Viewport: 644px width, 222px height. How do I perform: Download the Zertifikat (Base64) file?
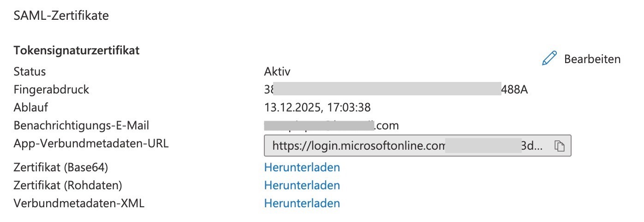tap(302, 167)
